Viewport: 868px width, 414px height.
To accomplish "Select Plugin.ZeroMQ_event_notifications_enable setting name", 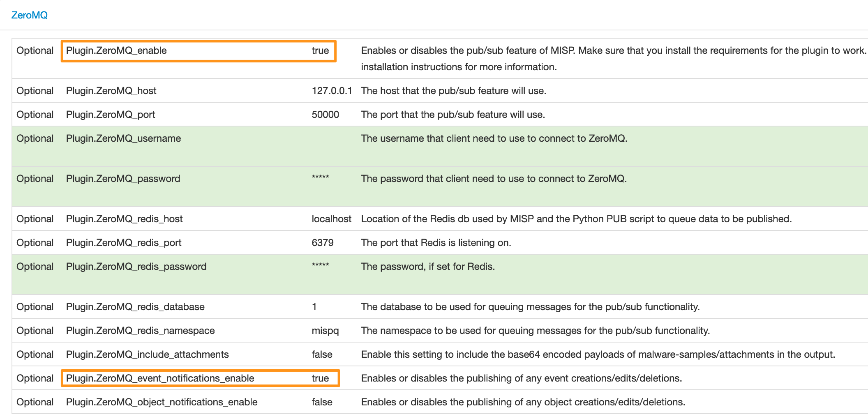I will (x=160, y=378).
